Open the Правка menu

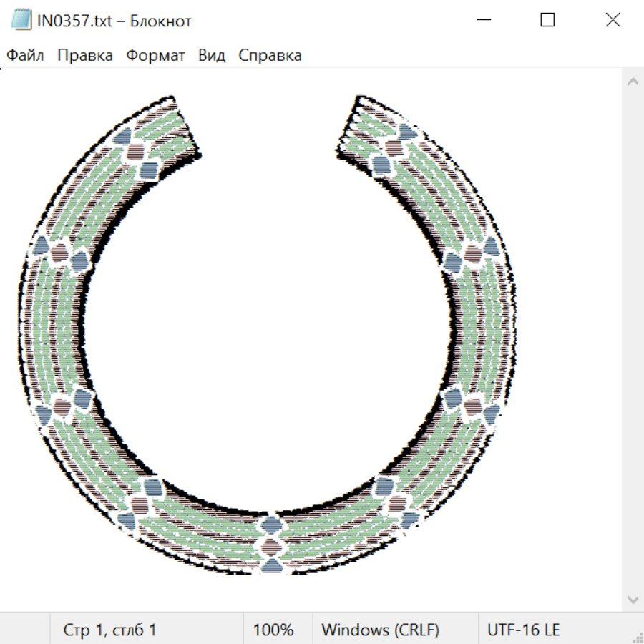tap(84, 56)
